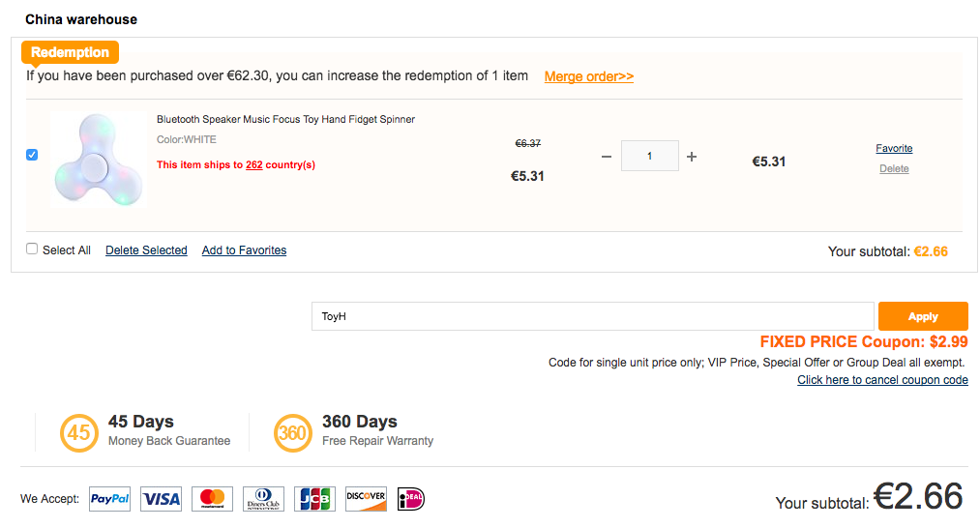Viewport: 980px width, 528px height.
Task: Click the 45 Days guarantee badge
Action: (79, 433)
